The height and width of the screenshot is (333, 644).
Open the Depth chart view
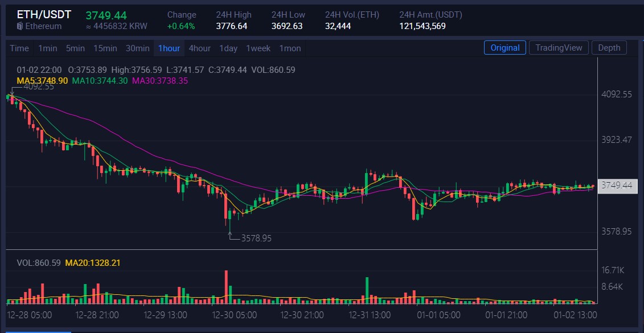point(609,48)
